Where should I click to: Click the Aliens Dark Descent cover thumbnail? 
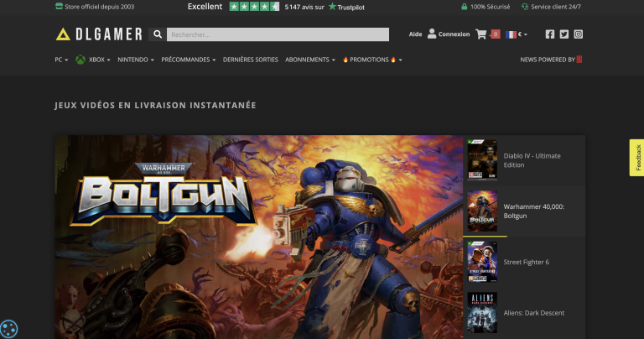point(482,313)
